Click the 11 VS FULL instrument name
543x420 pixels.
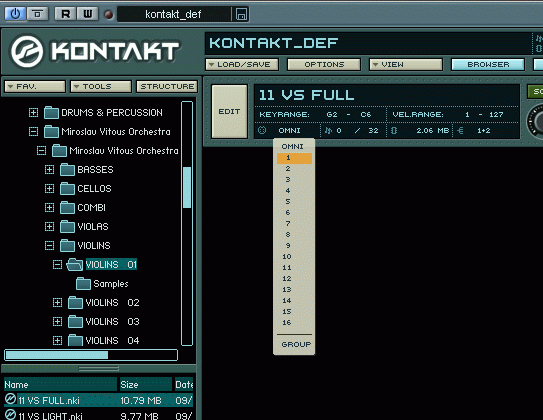click(x=306, y=95)
